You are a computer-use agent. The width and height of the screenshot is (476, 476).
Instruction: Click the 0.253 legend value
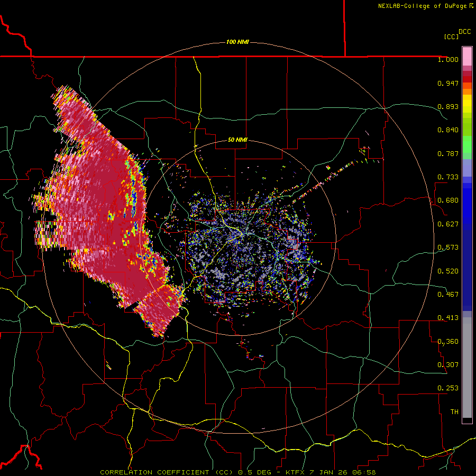click(x=448, y=388)
